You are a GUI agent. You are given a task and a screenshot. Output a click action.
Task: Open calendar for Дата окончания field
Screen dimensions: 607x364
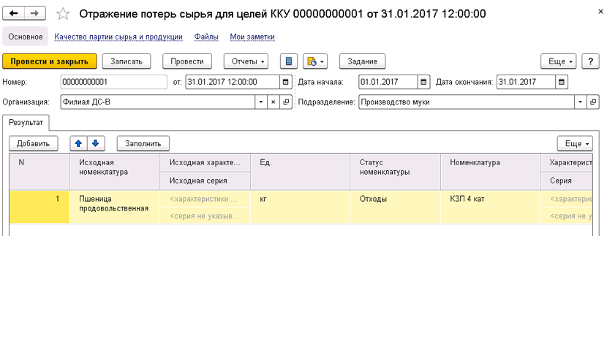tap(562, 82)
